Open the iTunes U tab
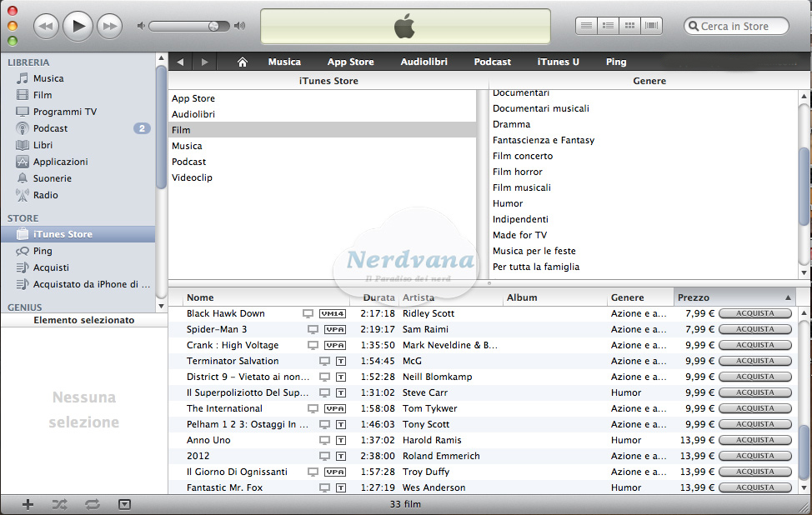 click(x=559, y=62)
